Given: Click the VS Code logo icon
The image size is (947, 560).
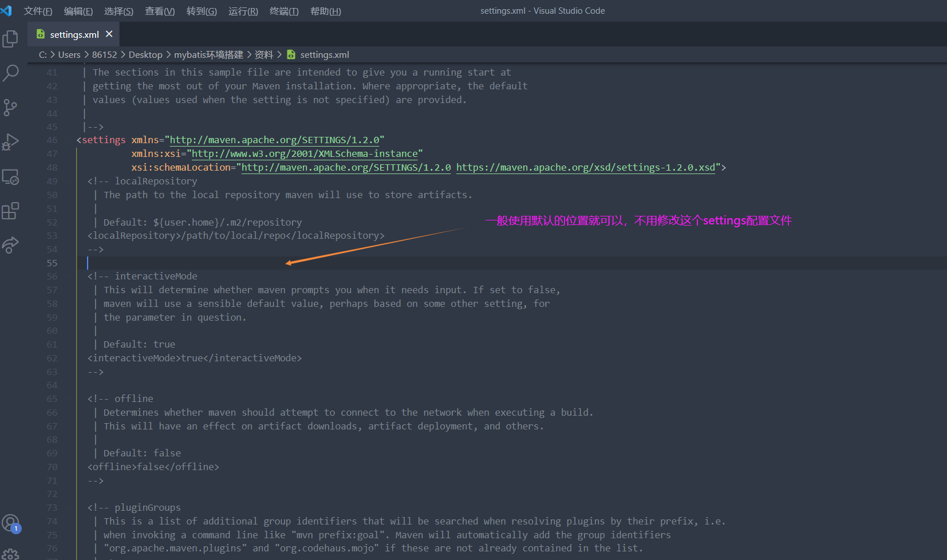Looking at the screenshot, I should coord(6,10).
